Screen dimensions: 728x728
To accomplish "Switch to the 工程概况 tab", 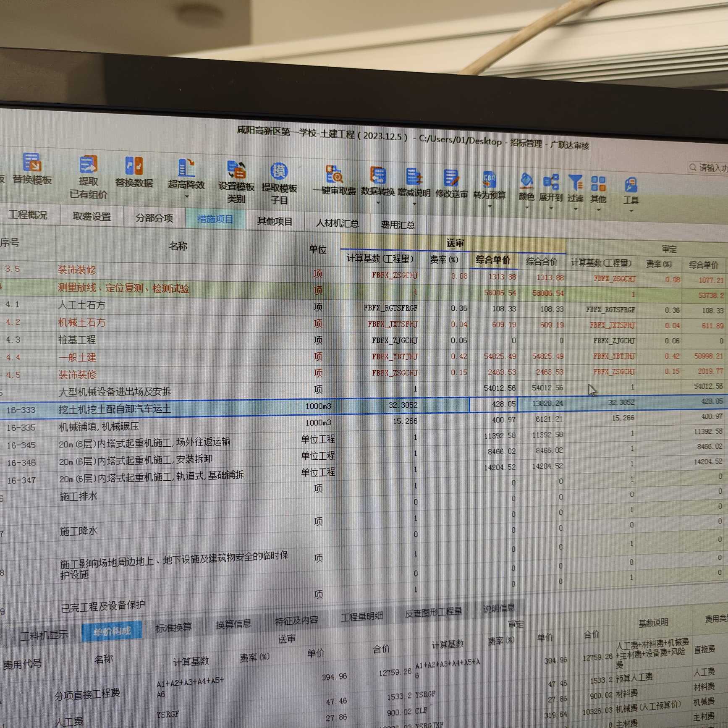I will pos(28,215).
